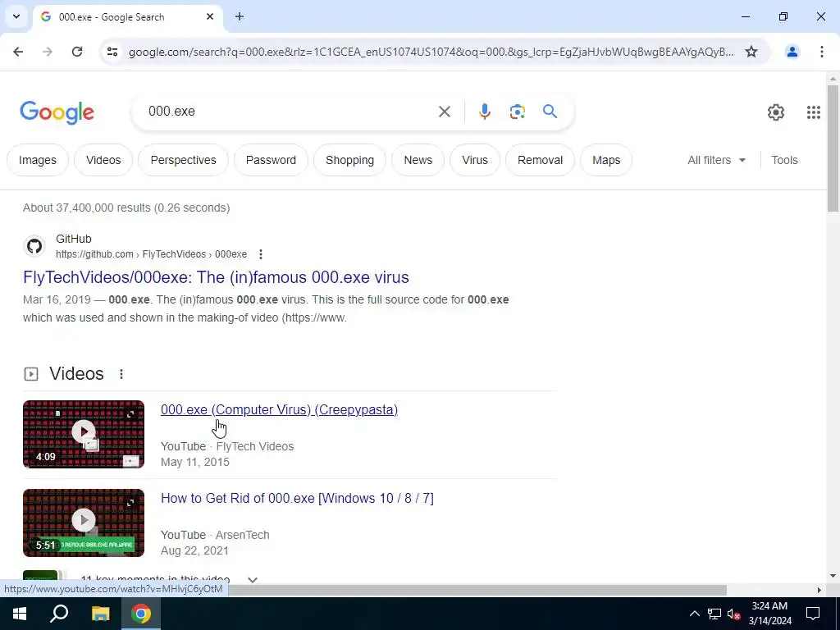Close the 000.exe Google Search tab
The image size is (840, 630).
pyautogui.click(x=210, y=16)
